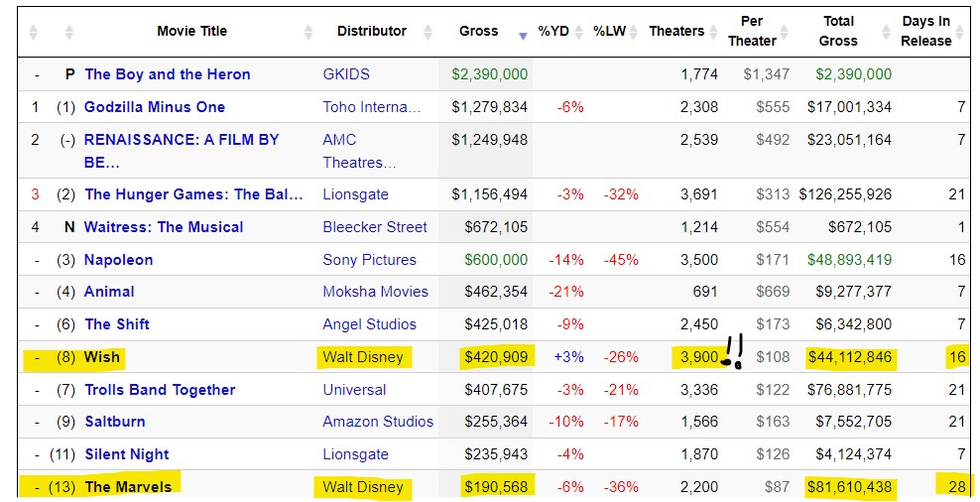Open GKIDS distributor link
The width and height of the screenshot is (980, 502).
coord(346,74)
